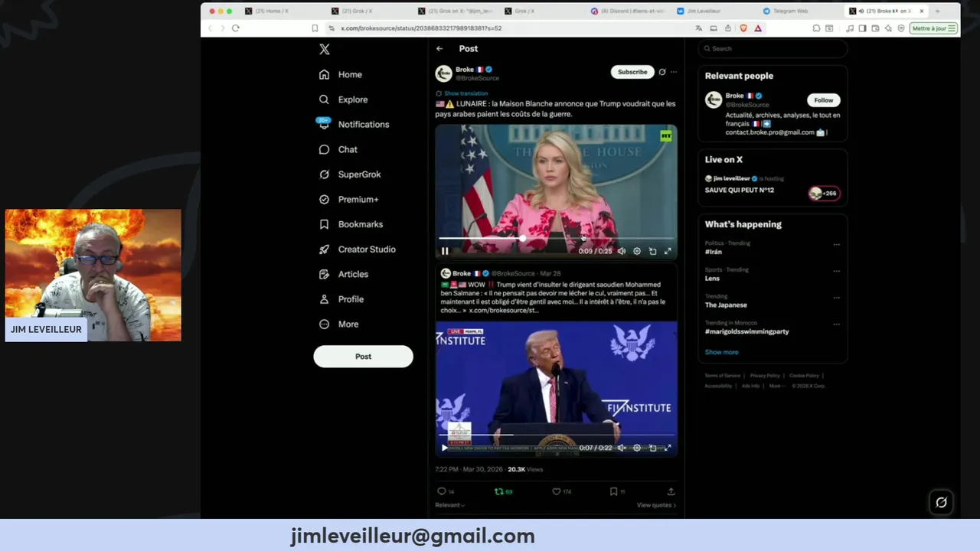Open the three-dot menu on Broke's post
This screenshot has height=551, width=980.
click(x=674, y=72)
